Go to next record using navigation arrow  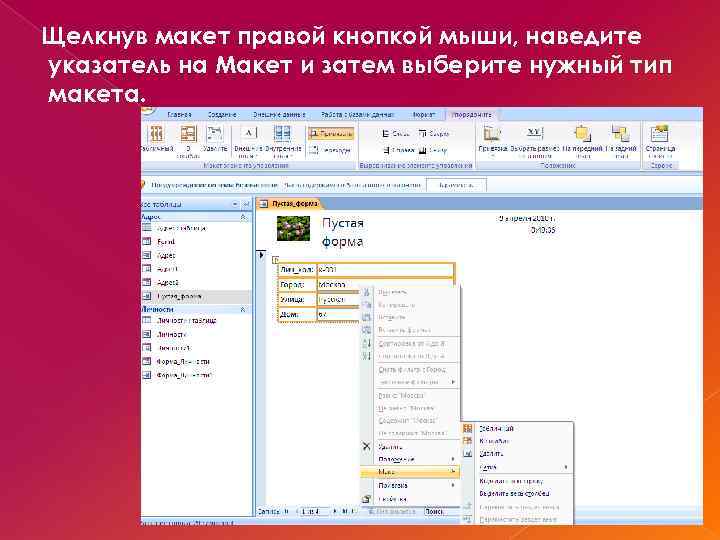pyautogui.click(x=335, y=511)
